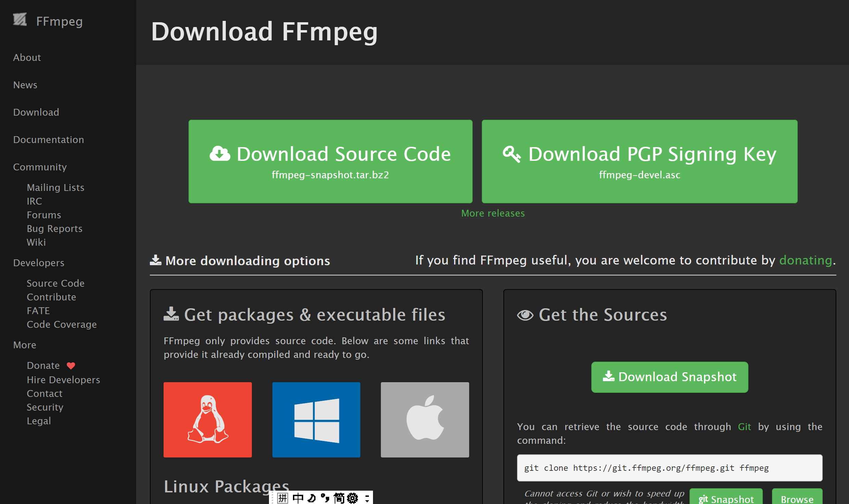Viewport: 849px width, 504px height.
Task: Click the FFmpeg logo icon in sidebar
Action: coord(21,21)
